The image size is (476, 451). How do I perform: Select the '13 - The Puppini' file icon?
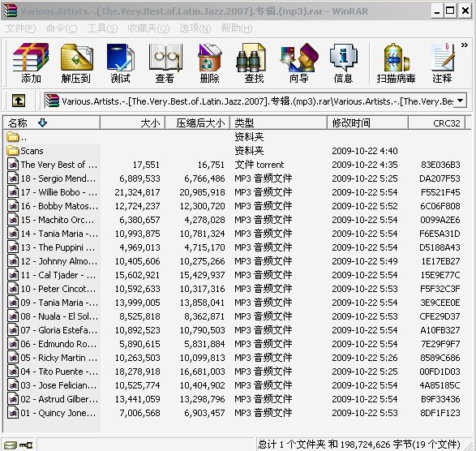coord(13,247)
